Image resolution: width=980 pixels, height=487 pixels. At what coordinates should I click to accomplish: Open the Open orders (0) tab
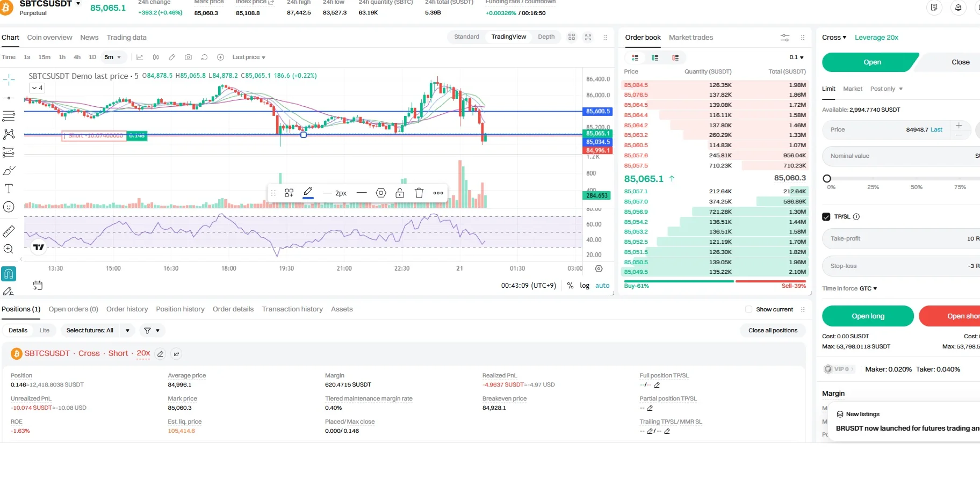click(74, 309)
